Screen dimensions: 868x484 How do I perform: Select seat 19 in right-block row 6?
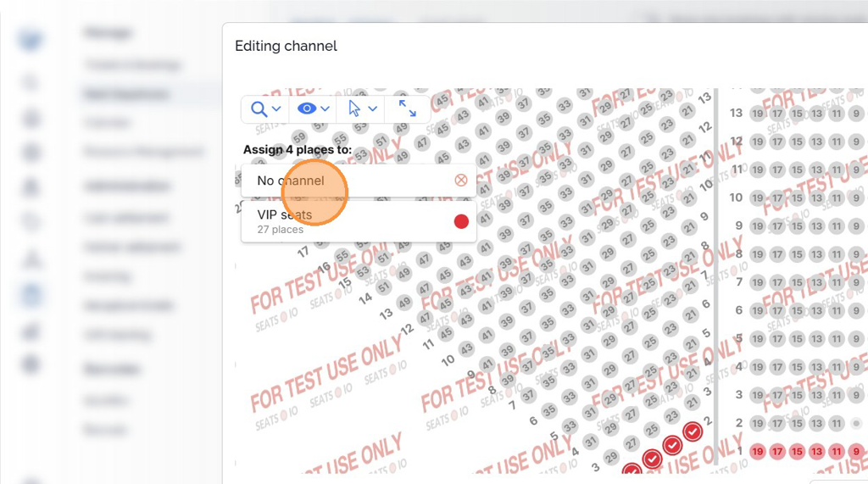point(757,310)
